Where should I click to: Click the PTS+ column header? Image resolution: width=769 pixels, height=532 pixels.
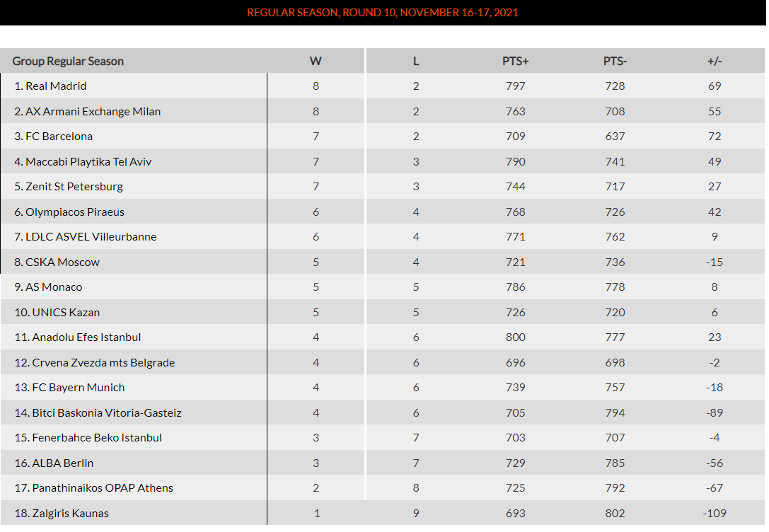[516, 61]
